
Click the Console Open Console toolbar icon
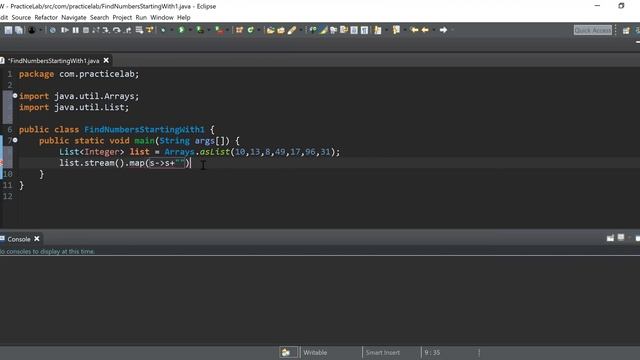[x=610, y=238]
